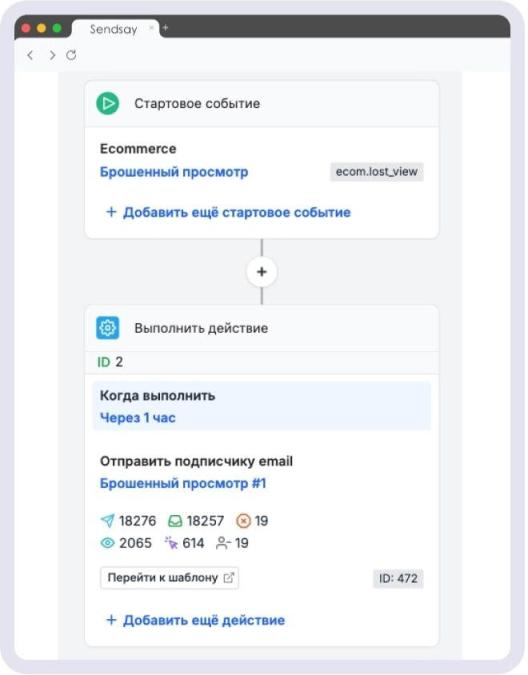Image resolution: width=528 pixels, height=675 pixels.
Task: Click the round plus node between blocks
Action: click(262, 272)
